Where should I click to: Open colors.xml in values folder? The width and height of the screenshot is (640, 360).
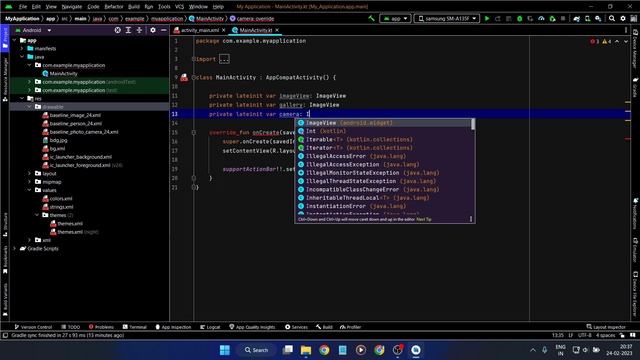(x=61, y=199)
